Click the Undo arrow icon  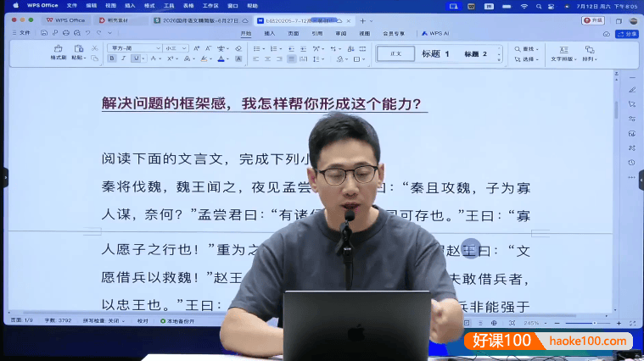click(x=88, y=33)
